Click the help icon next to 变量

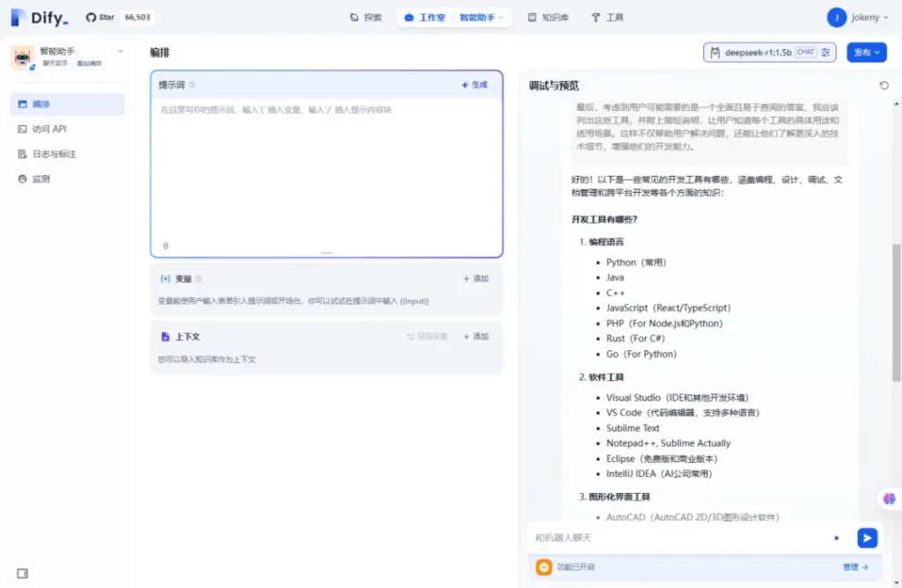198,279
